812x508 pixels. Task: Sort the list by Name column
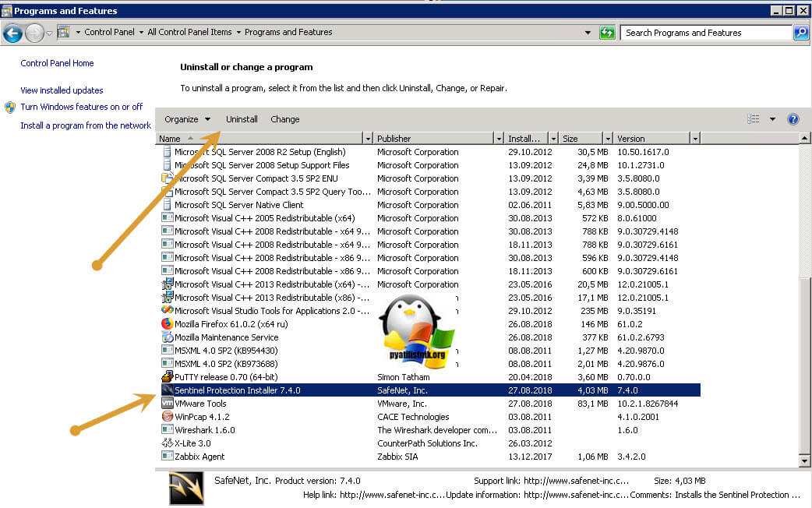pyautogui.click(x=259, y=139)
